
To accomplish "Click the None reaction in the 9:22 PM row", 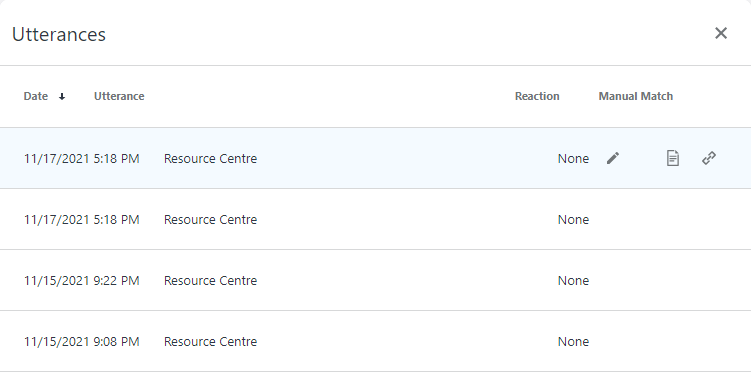I will point(573,280).
